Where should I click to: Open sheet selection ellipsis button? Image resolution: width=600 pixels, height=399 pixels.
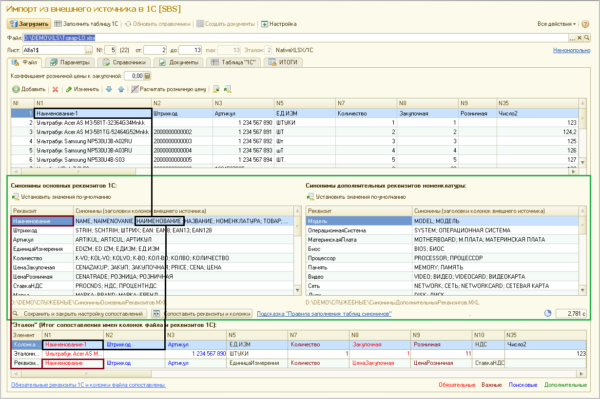(89, 50)
